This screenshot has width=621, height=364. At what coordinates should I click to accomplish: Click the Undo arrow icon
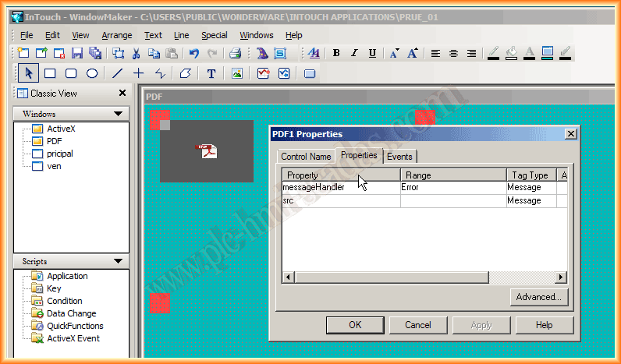193,53
